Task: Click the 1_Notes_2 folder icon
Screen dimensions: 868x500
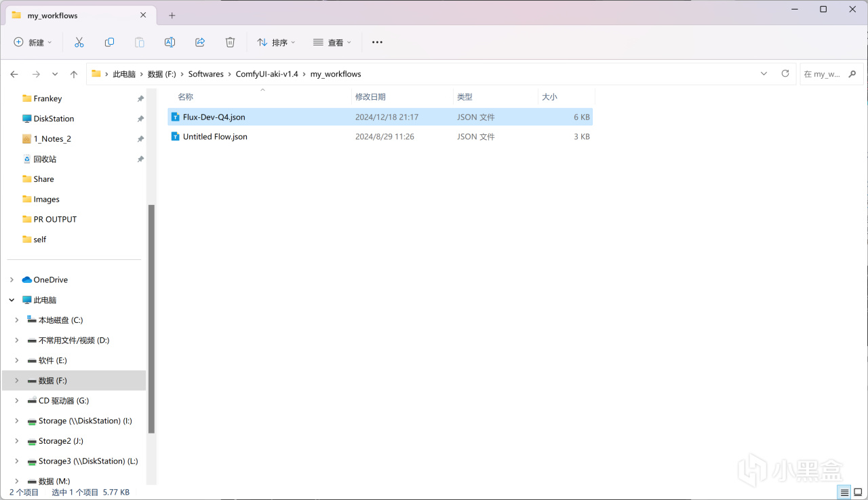Action: 27,138
